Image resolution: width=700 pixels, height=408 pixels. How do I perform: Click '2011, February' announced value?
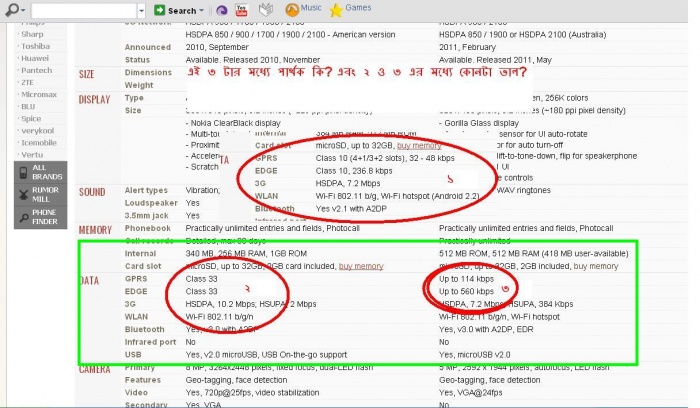[467, 47]
